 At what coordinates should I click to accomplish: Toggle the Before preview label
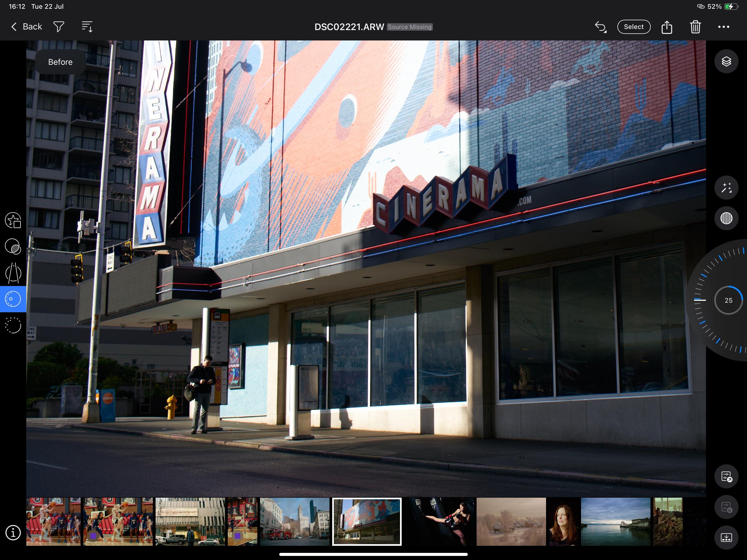pos(60,62)
